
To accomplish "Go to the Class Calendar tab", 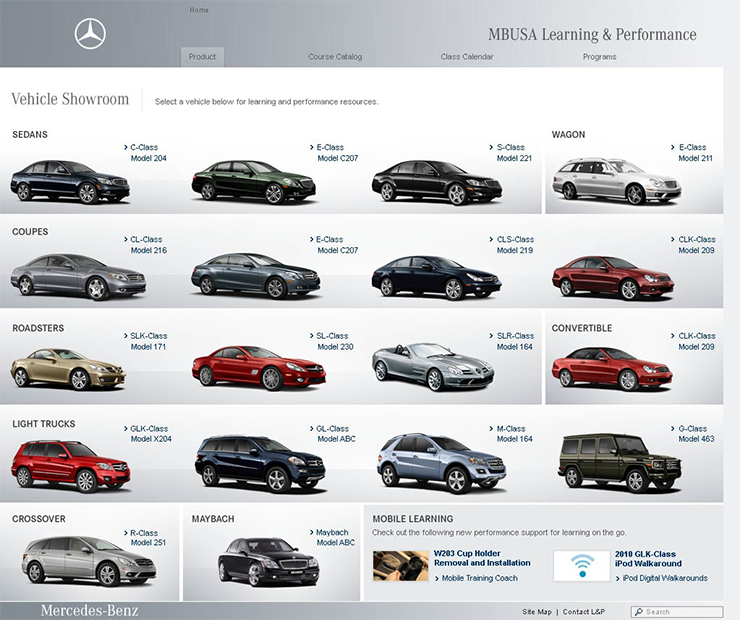I will (x=467, y=57).
